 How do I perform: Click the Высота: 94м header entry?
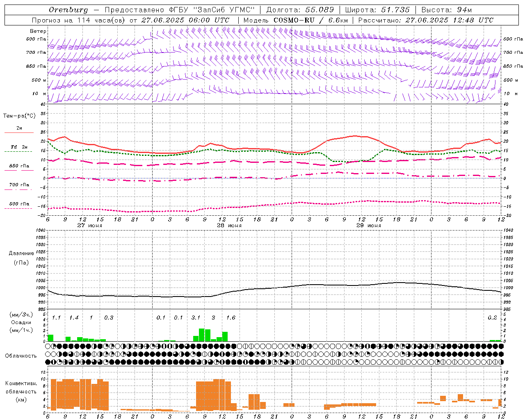(x=447, y=10)
